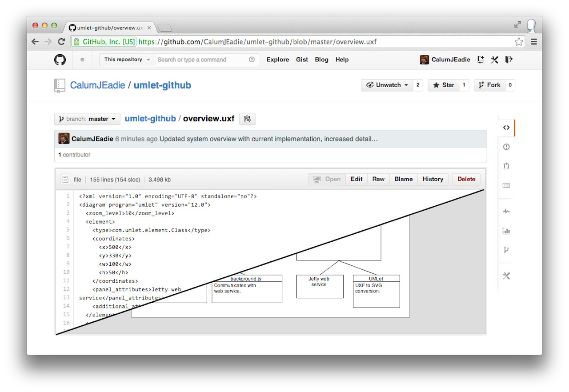Click the watchers count 2

tap(418, 85)
